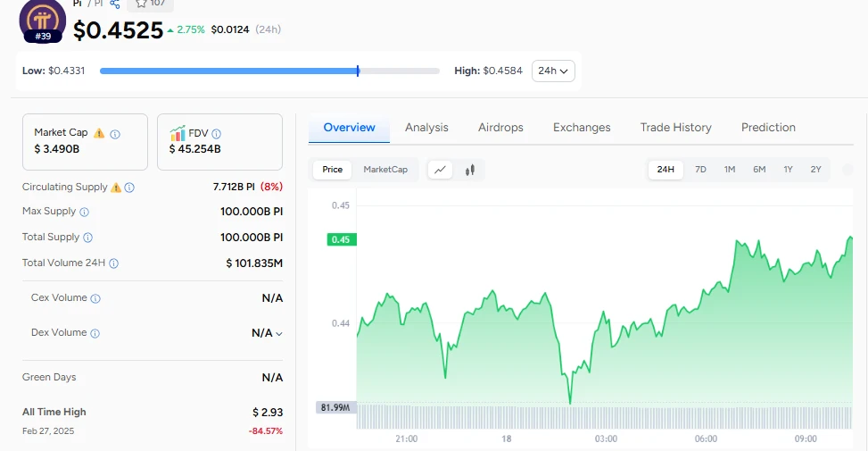This screenshot has width=868, height=451.
Task: Open the Airdrops tab
Action: click(500, 128)
